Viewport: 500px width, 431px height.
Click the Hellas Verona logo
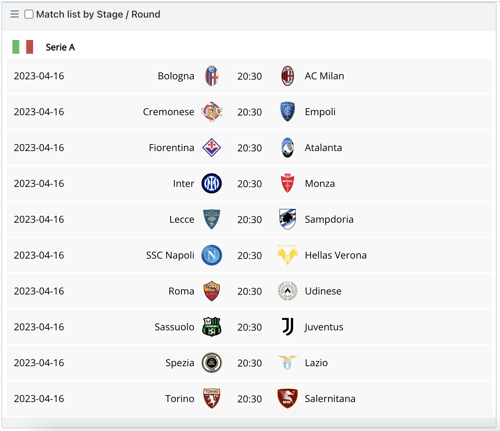click(287, 255)
